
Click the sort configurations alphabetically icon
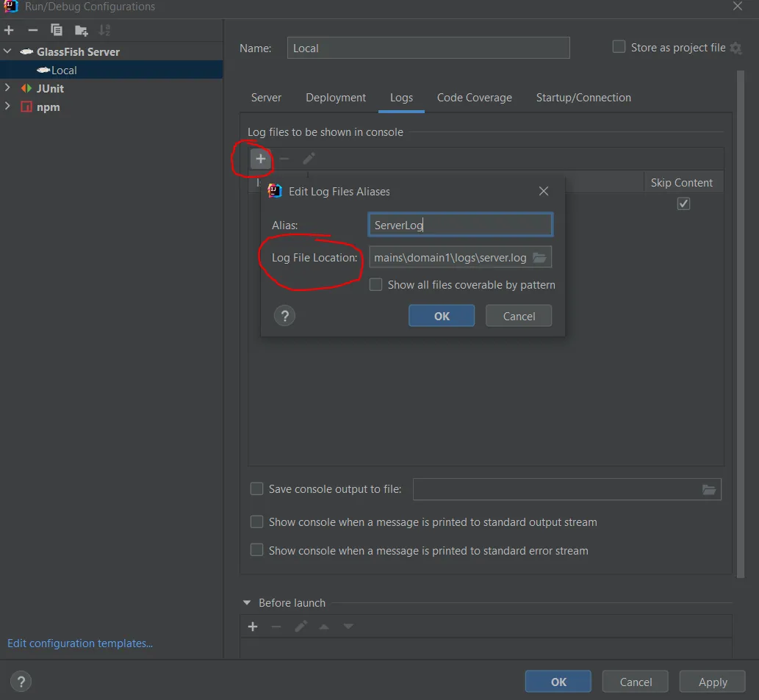click(x=104, y=30)
